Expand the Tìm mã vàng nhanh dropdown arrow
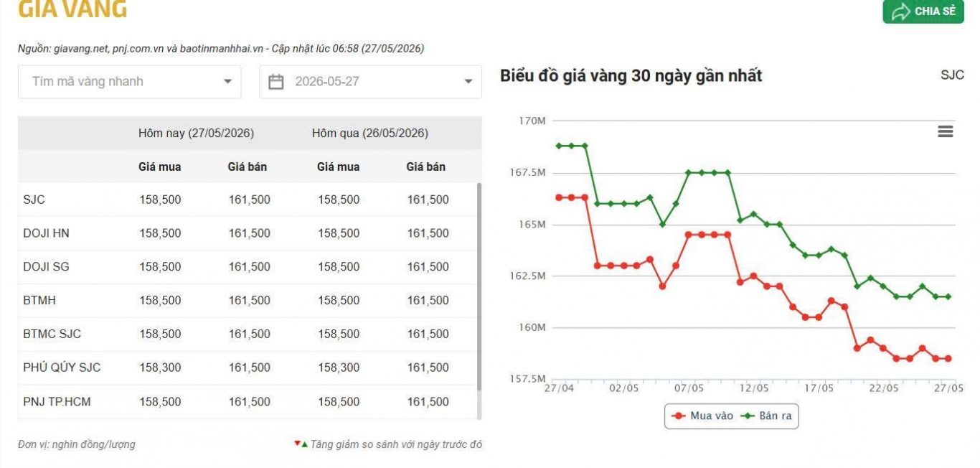Viewport: 980px width, 468px height. [x=227, y=82]
